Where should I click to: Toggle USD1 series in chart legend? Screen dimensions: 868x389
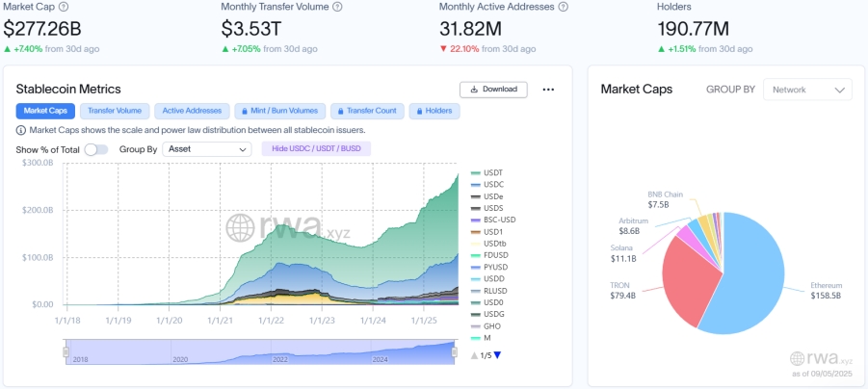(487, 231)
